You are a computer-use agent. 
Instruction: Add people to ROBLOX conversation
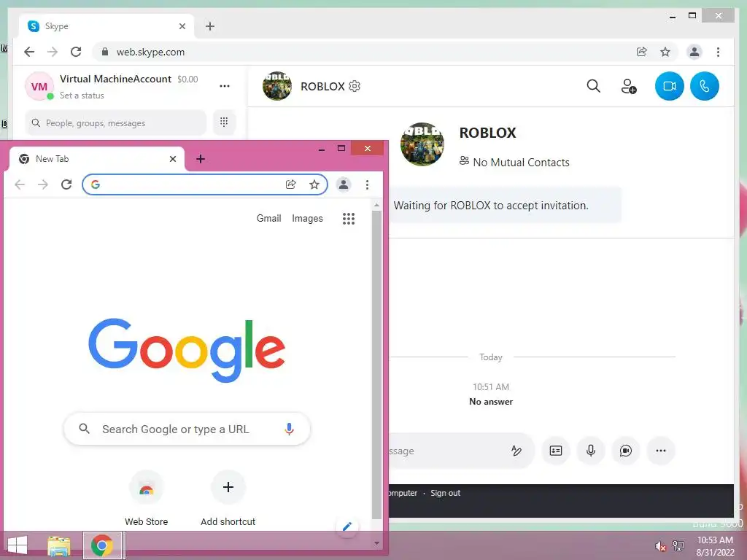[x=628, y=86]
